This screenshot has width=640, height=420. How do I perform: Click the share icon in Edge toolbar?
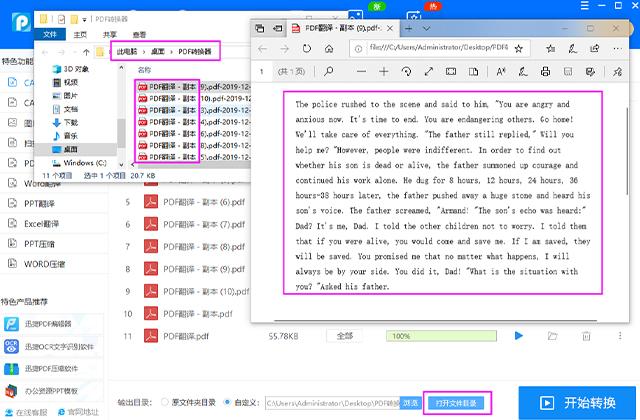[x=595, y=49]
